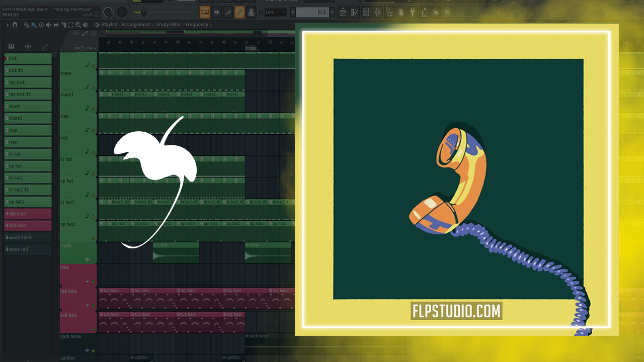The image size is (644, 362).
Task: Click the Playlist - Arrangement breadcrumb
Action: [x=126, y=25]
